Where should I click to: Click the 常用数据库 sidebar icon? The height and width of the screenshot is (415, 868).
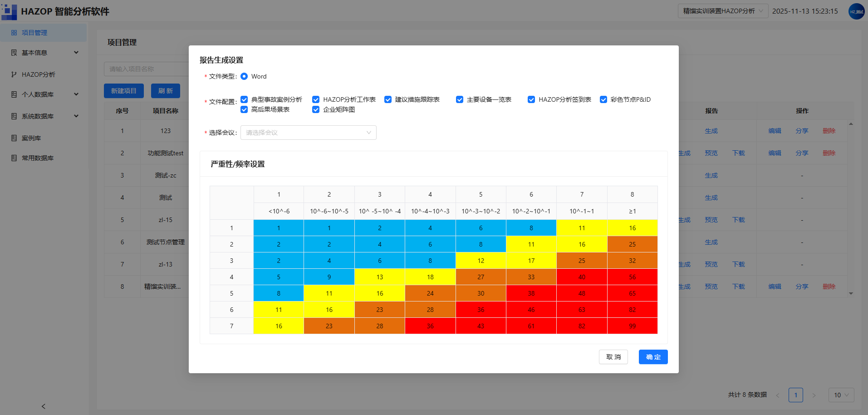tap(14, 158)
